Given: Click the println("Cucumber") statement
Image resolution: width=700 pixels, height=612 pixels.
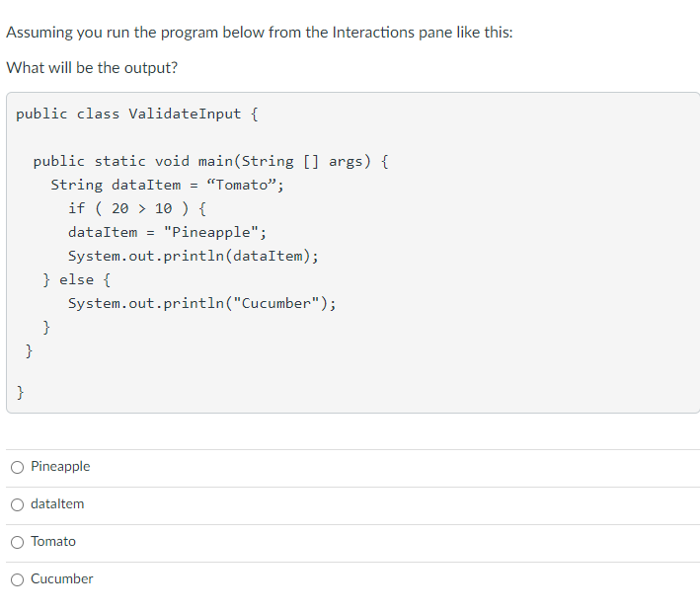Looking at the screenshot, I should tap(201, 304).
